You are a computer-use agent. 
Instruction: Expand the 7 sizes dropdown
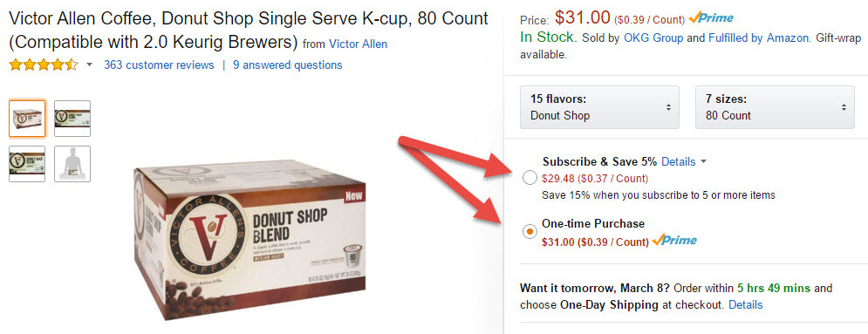(x=775, y=107)
